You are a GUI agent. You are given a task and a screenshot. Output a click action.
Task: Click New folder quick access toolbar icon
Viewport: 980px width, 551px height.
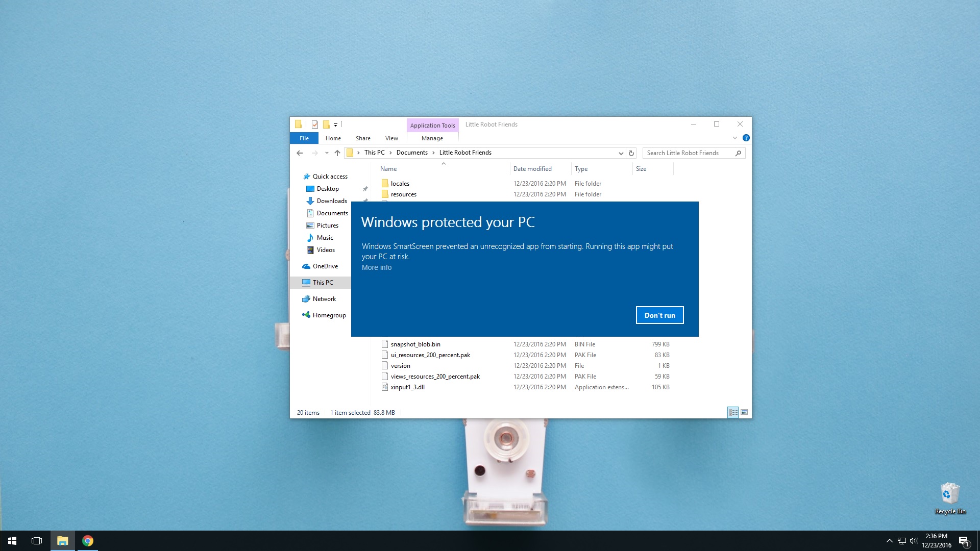pos(326,124)
